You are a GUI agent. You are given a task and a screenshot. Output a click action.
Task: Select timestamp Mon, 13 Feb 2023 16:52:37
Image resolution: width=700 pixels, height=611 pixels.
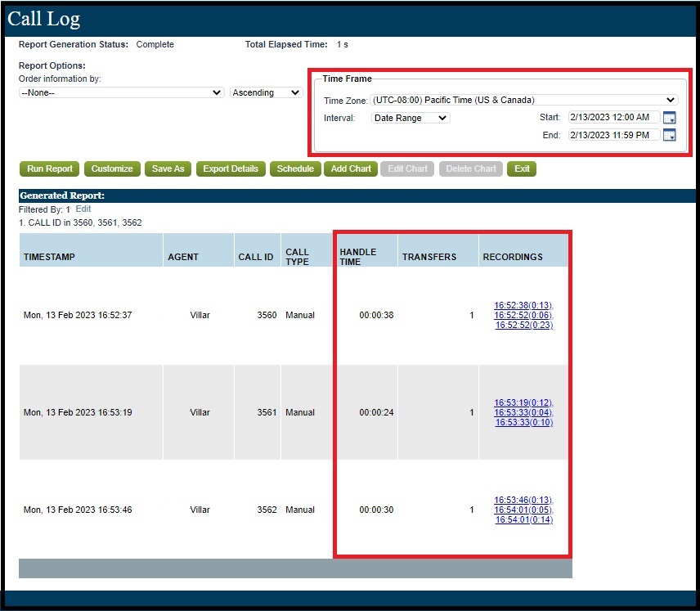[x=78, y=316]
